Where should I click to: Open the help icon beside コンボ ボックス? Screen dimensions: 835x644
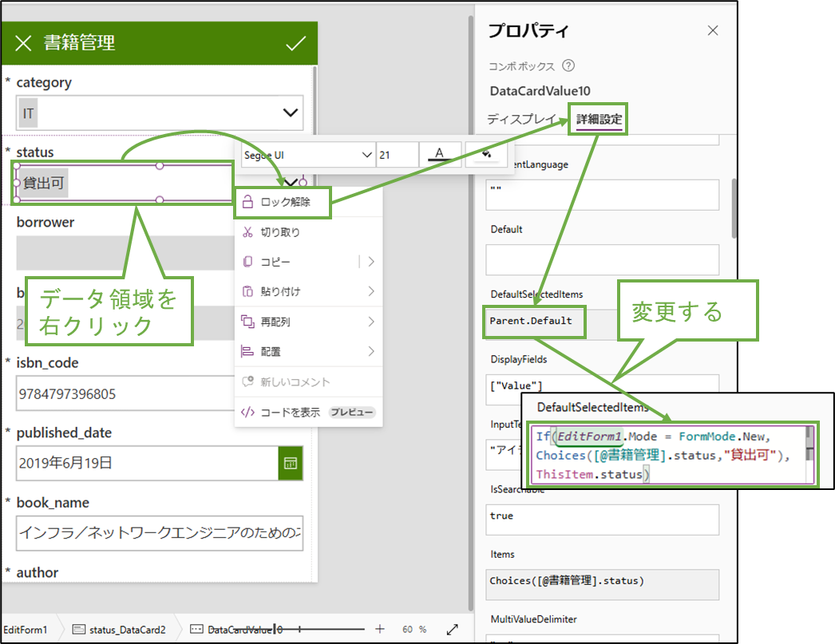568,66
